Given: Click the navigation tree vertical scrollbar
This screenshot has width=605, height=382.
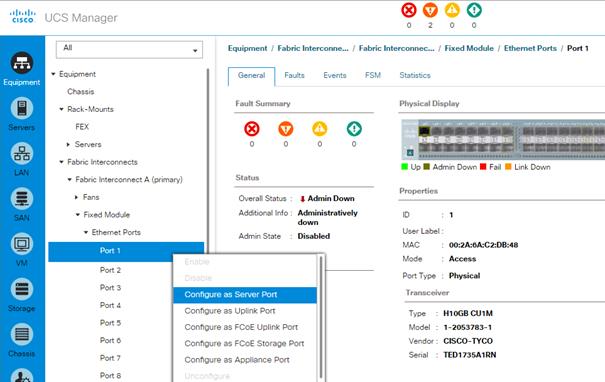Looking at the screenshot, I should coord(208,162).
